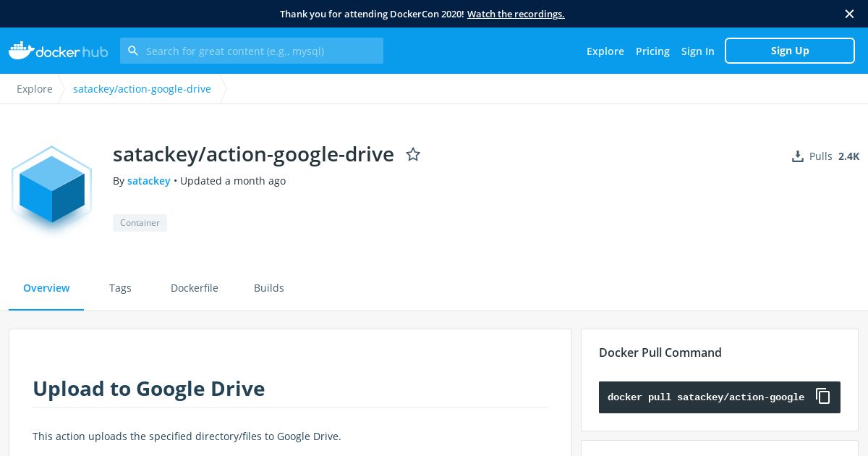The width and height of the screenshot is (868, 456).
Task: Open the Pricing page
Action: [652, 51]
